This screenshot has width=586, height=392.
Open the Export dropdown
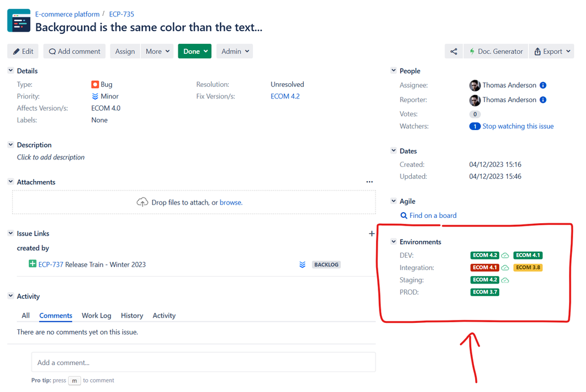pos(551,52)
